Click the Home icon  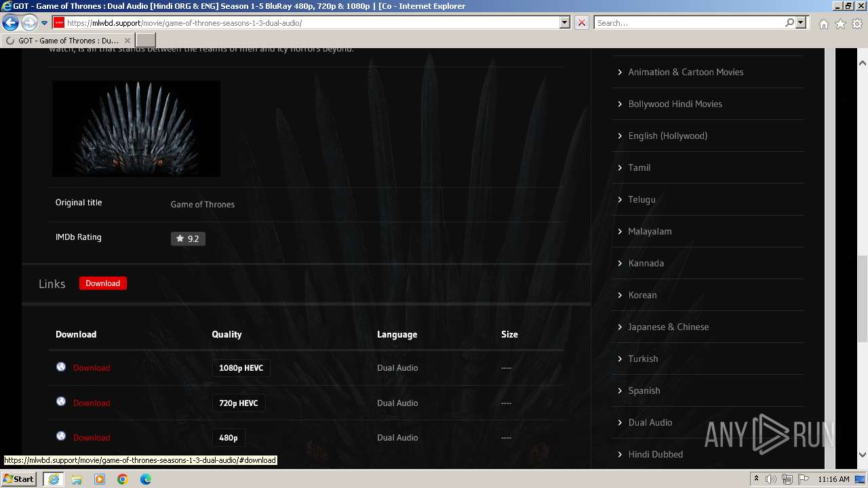[x=823, y=24]
